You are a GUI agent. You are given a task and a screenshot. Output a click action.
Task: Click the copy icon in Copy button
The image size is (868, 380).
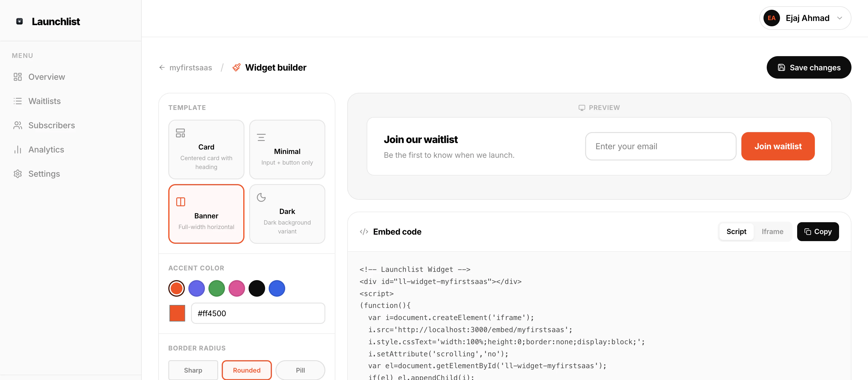[x=807, y=232]
